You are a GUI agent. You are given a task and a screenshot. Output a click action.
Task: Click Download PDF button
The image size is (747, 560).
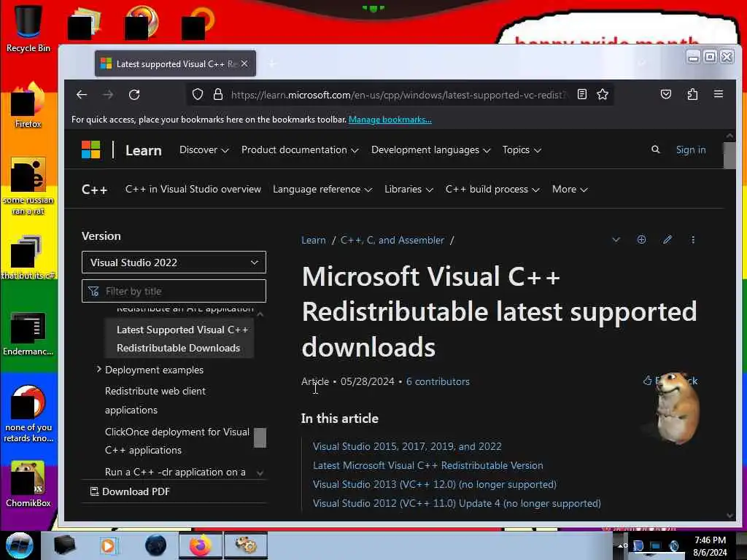click(130, 491)
